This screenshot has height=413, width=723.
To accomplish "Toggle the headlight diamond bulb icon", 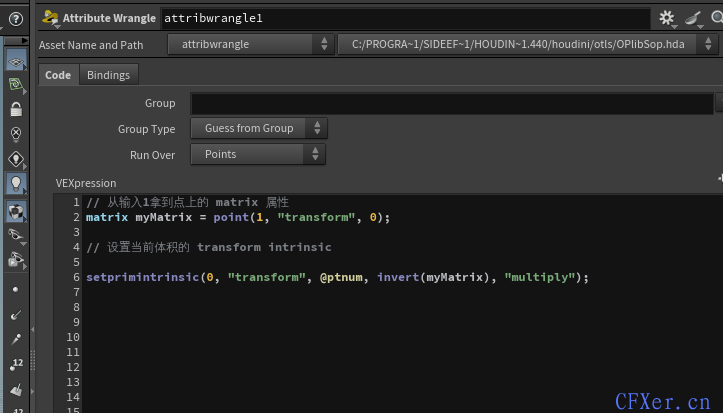I will (x=16, y=159).
